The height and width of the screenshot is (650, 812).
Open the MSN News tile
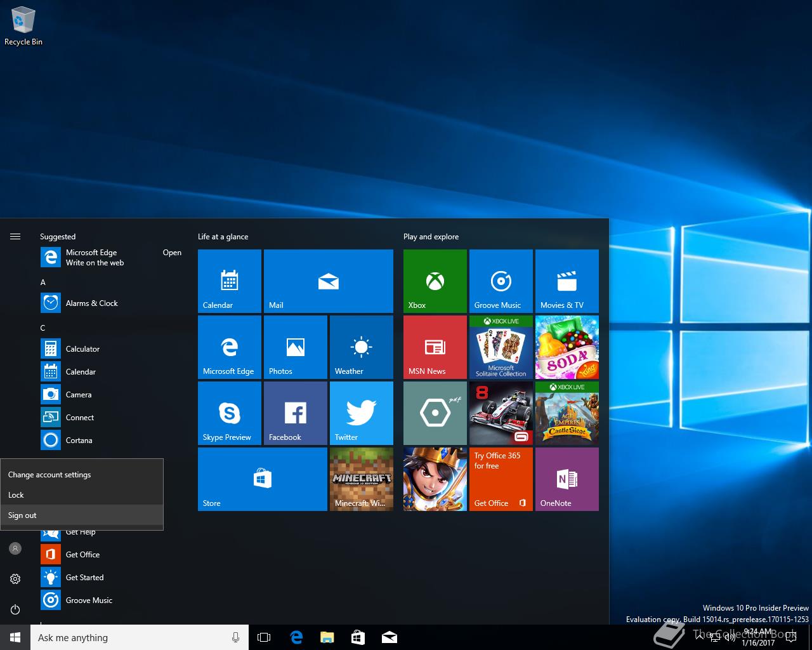435,347
